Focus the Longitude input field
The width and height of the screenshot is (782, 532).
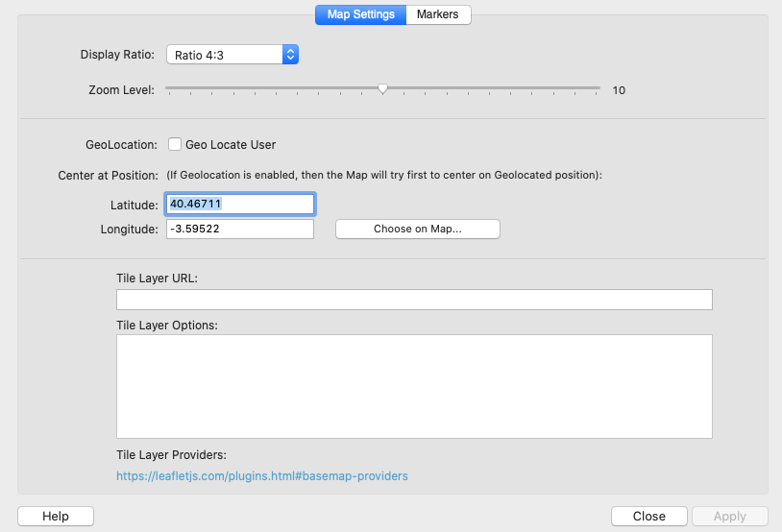[x=240, y=230]
